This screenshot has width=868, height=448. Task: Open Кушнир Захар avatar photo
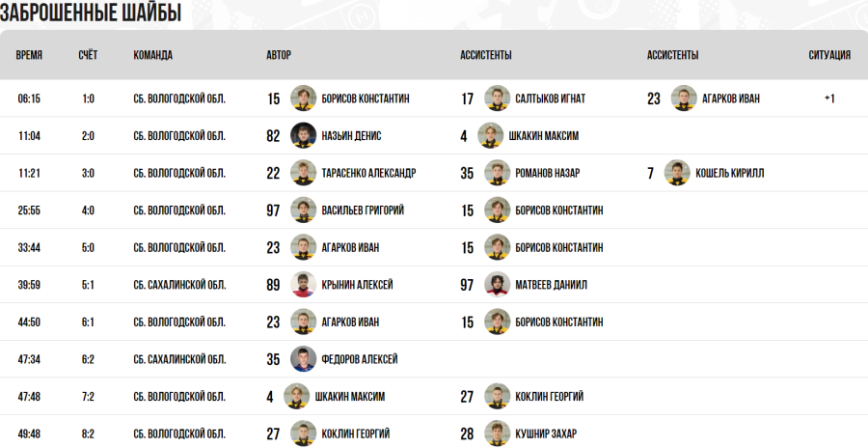497,434
